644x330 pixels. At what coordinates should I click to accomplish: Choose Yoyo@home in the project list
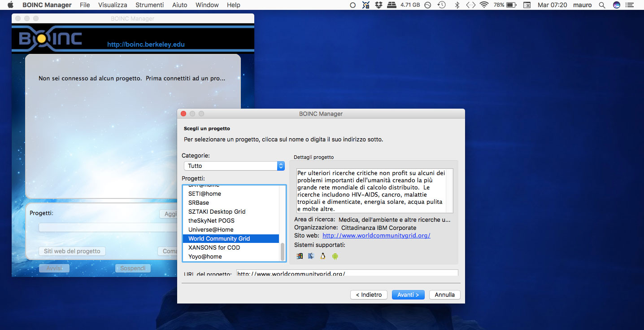coord(205,256)
